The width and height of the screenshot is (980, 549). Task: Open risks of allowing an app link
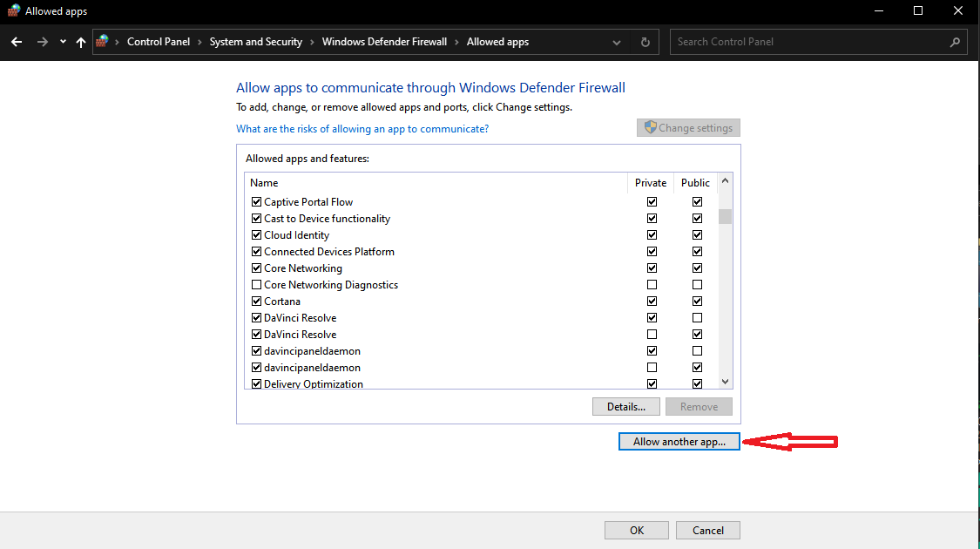pos(362,129)
